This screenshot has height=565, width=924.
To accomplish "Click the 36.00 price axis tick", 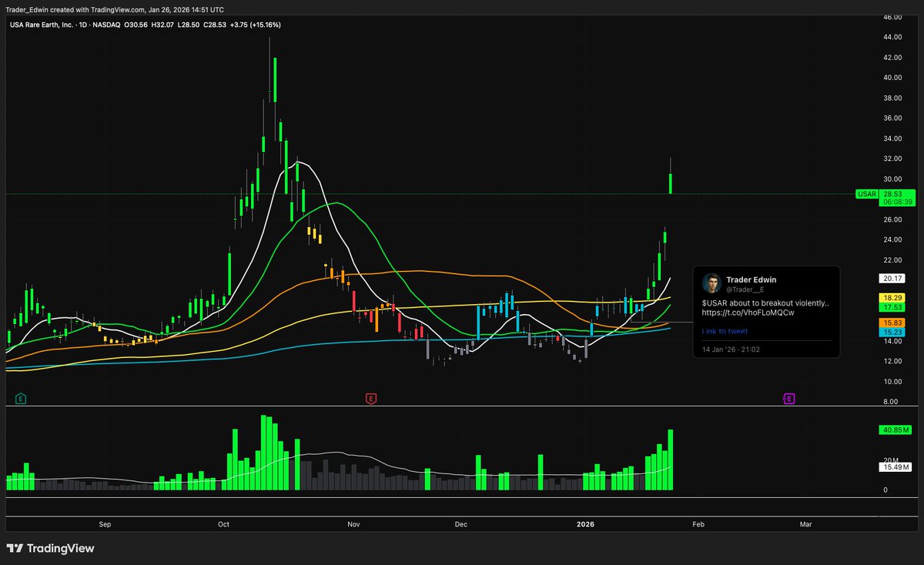I will [892, 119].
